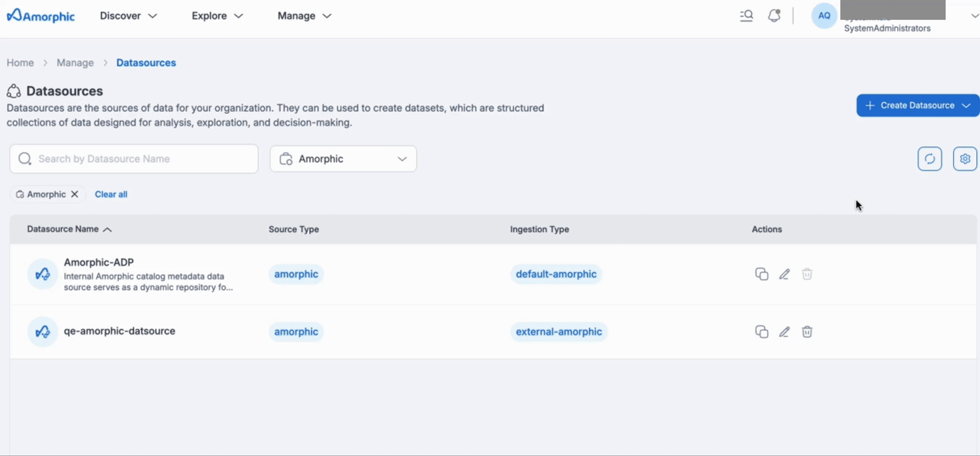Open the Amorphic source type filter dropdown
This screenshot has width=980, height=456.
[343, 159]
